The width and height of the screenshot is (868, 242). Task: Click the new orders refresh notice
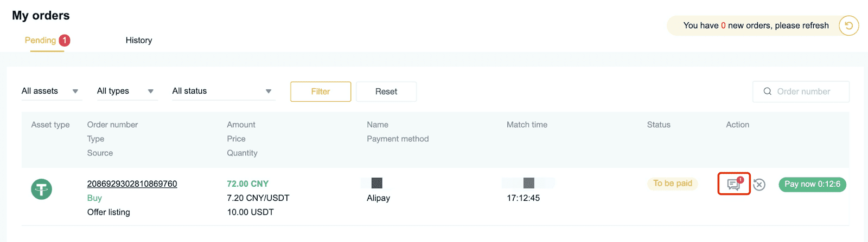coord(756,25)
